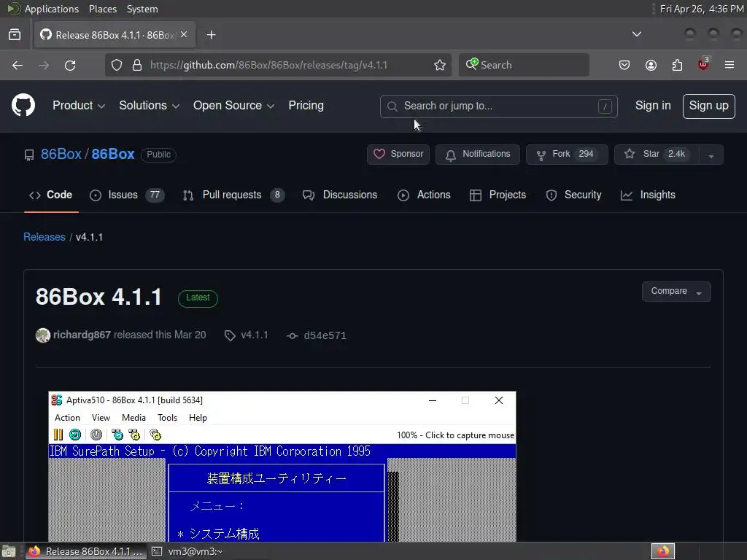Open Firefox account icon
Screen dimensions: 747x560
click(x=651, y=65)
